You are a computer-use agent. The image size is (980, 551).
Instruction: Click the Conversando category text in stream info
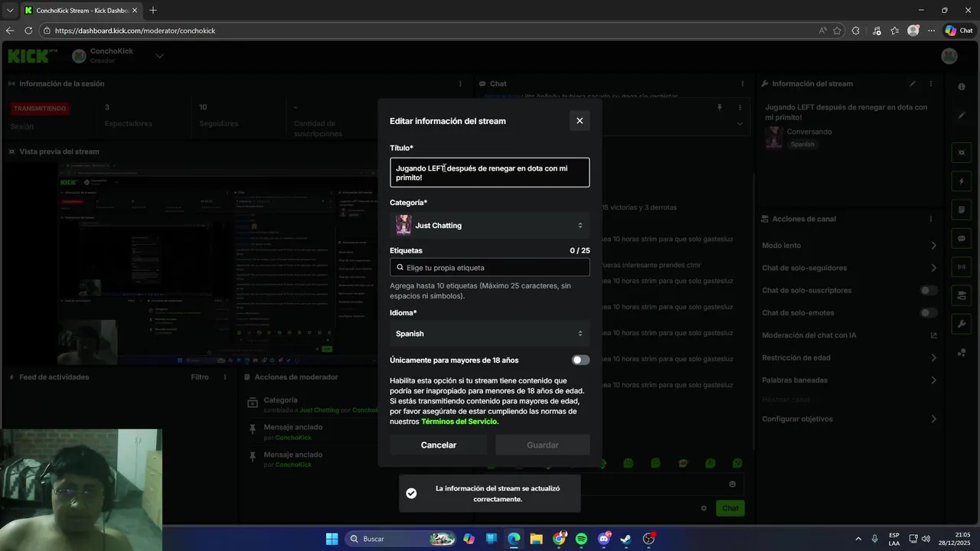809,132
